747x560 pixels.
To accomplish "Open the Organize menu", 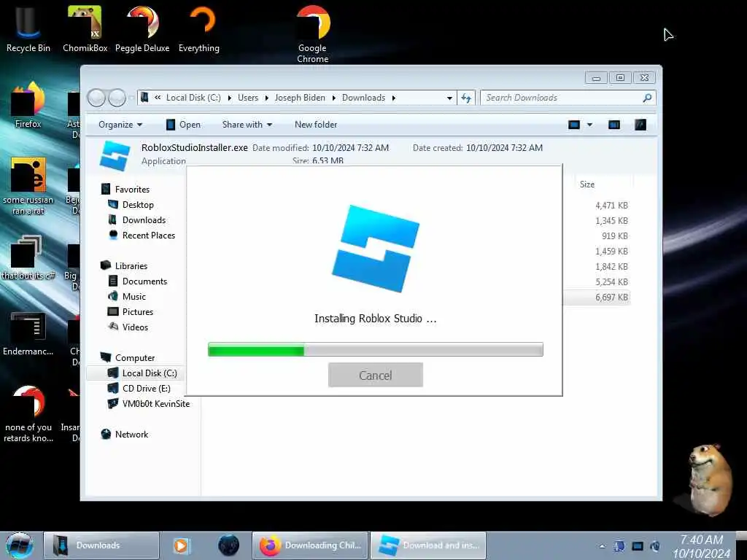I will pos(120,125).
